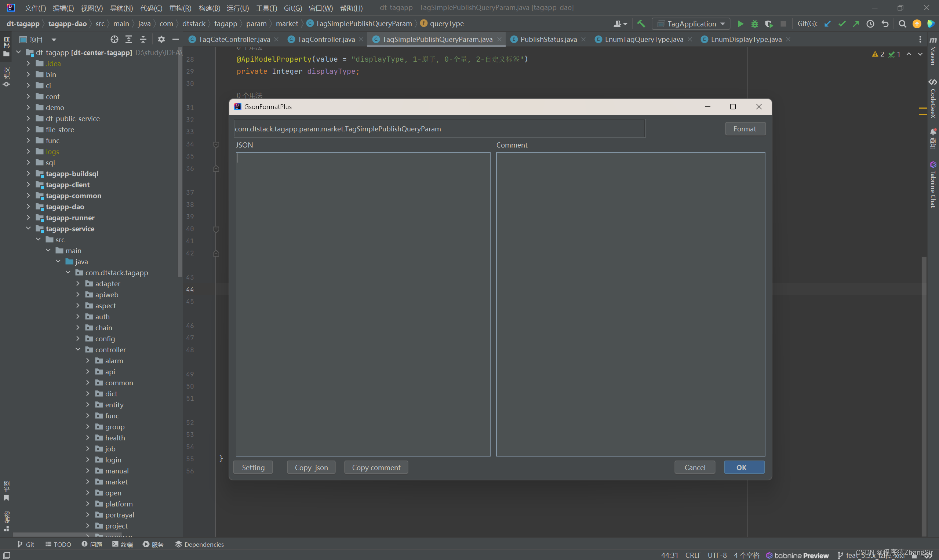Click the orange IDE update icon
939x560 pixels.
click(917, 24)
